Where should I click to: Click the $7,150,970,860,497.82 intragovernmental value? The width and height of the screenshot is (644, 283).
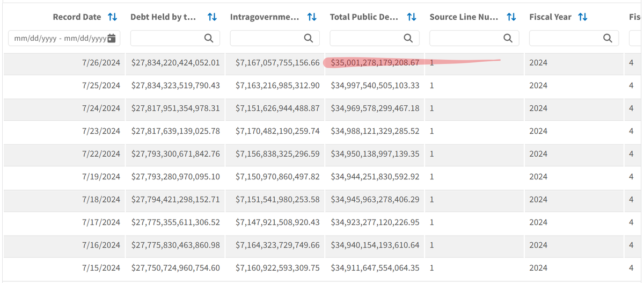pos(278,177)
